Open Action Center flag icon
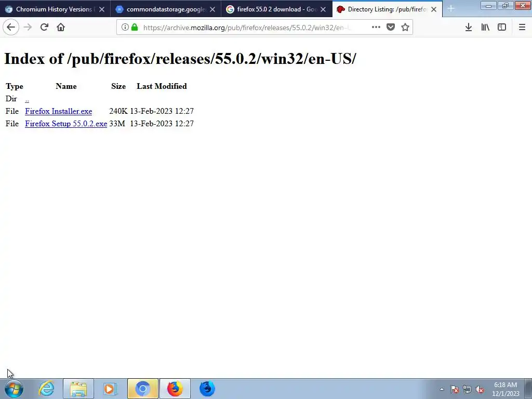Image resolution: width=532 pixels, height=399 pixels. (455, 389)
